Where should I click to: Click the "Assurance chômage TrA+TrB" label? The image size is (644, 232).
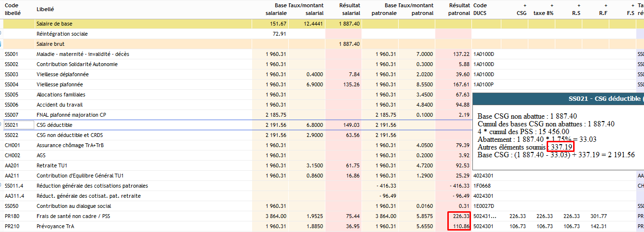pyautogui.click(x=70, y=145)
